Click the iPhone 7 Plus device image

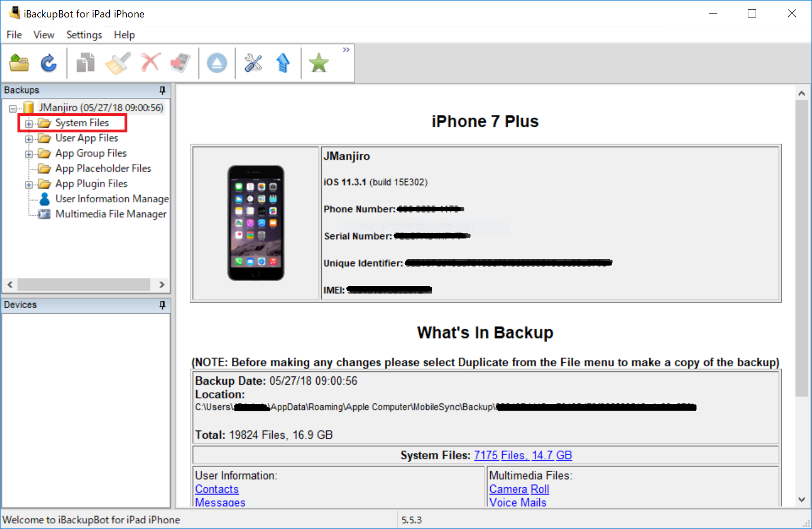[256, 223]
